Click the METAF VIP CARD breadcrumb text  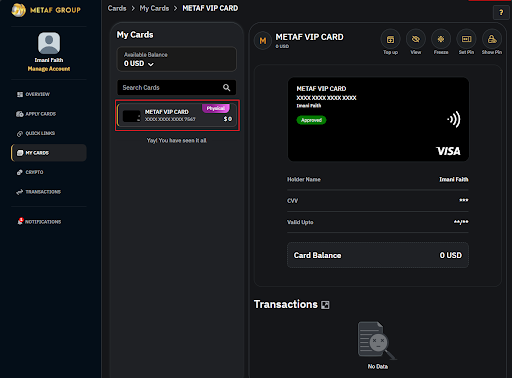coord(210,8)
